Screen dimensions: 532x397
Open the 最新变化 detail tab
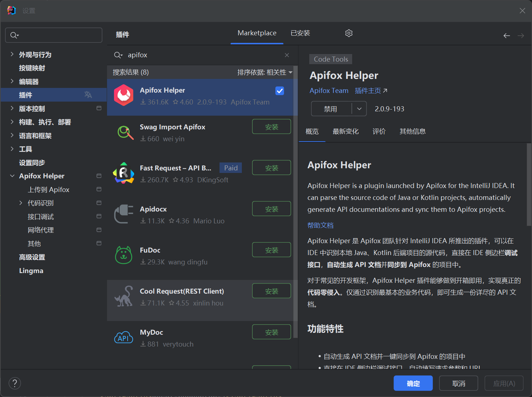pyautogui.click(x=345, y=131)
